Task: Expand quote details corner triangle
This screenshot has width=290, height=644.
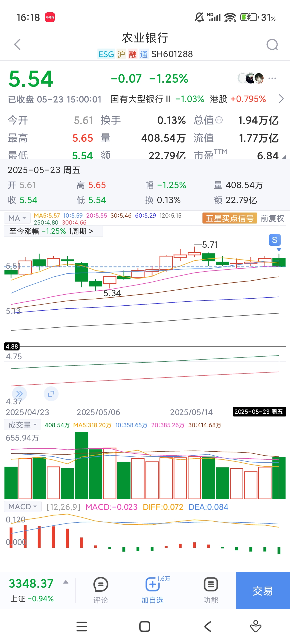Action: coord(284,157)
